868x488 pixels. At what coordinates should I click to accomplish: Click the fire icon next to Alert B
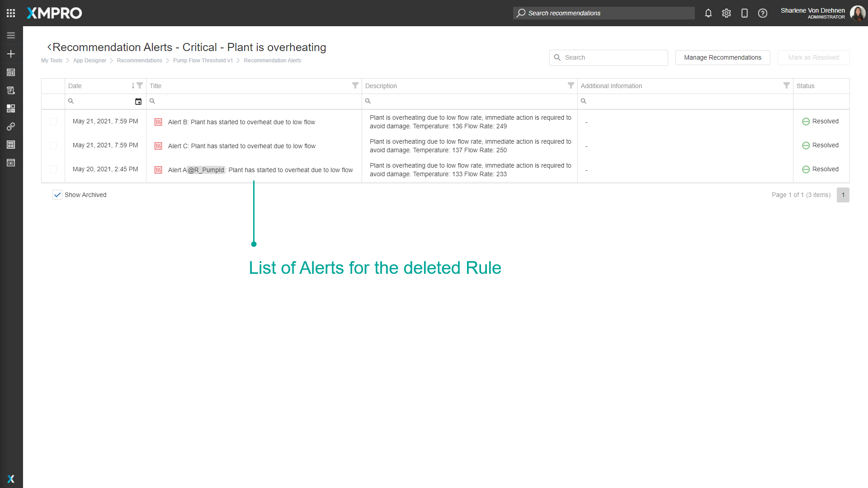point(158,122)
